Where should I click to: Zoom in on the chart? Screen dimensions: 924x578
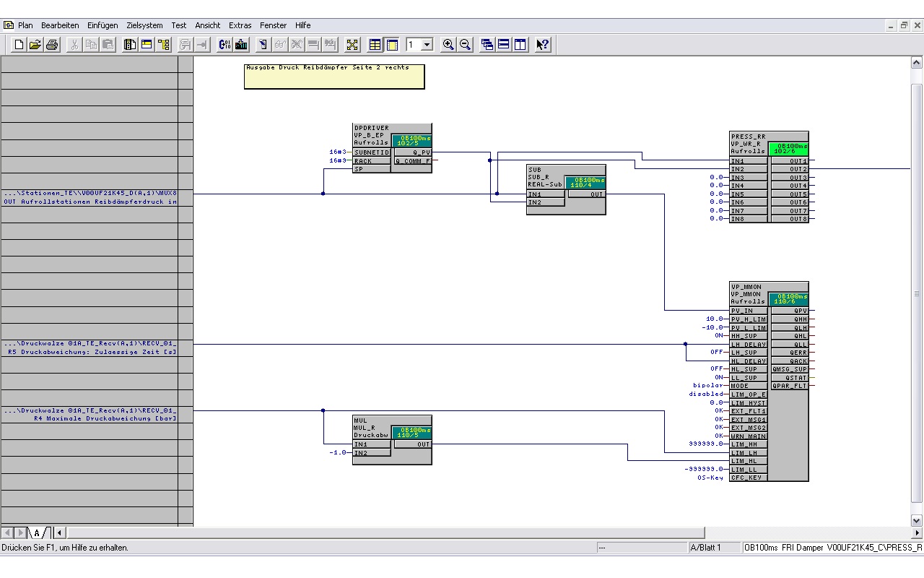tap(448, 44)
